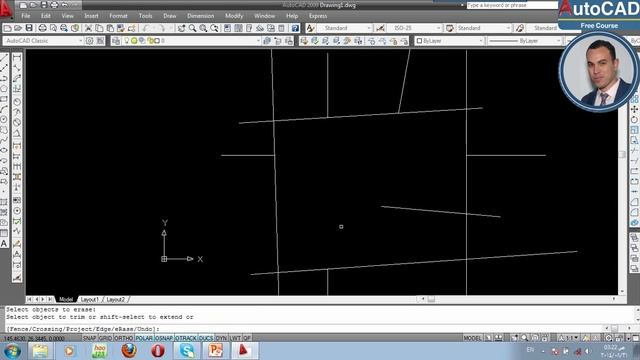Click the blue Help question mark icon
The height and width of the screenshot is (360, 640).
295,28
